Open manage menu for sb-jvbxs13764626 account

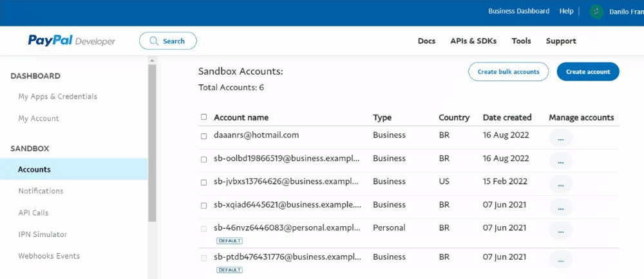pyautogui.click(x=561, y=184)
